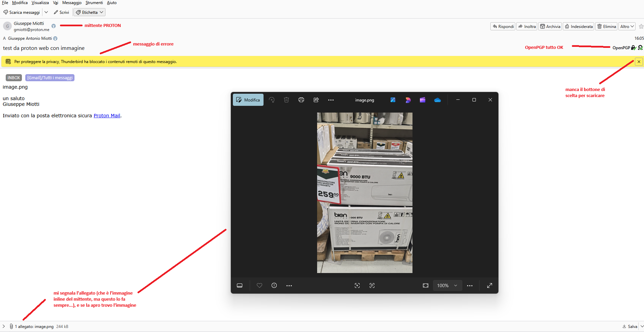Click the trash icon in the photo viewer

click(x=286, y=100)
